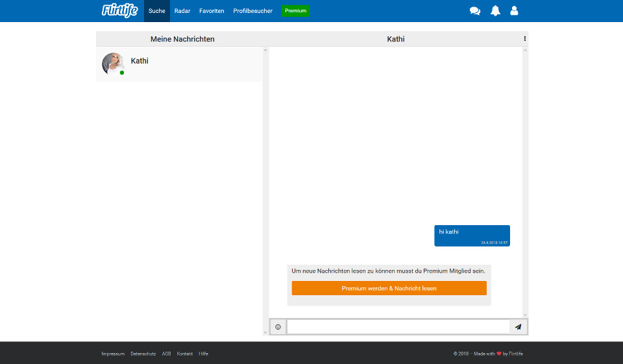The image size is (623, 364).
Task: Click Kathi's profile picture thumbnail
Action: point(113,64)
